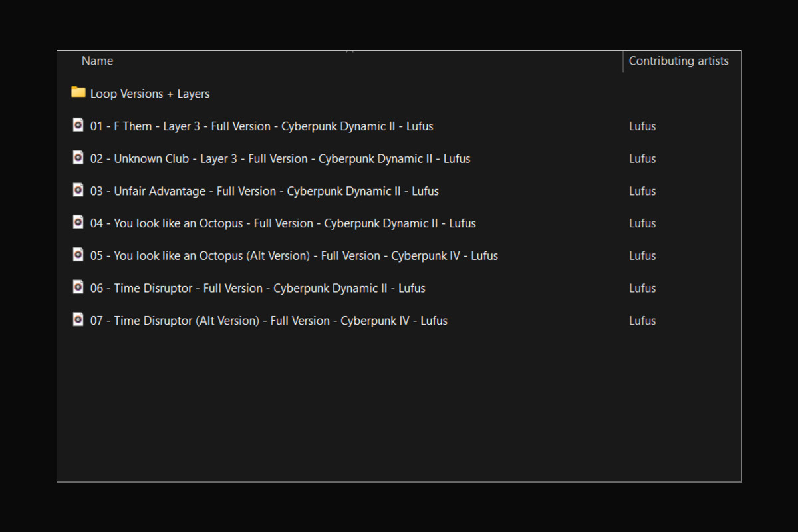
Task: Click the file icon of track 05 Alt Version
Action: (78, 255)
